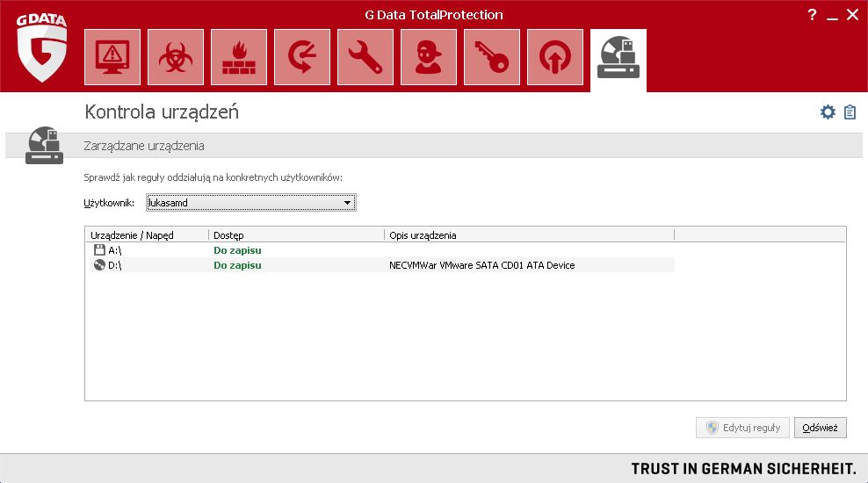Close the G Data TotalProtection window
The image size is (868, 483).
point(852,15)
